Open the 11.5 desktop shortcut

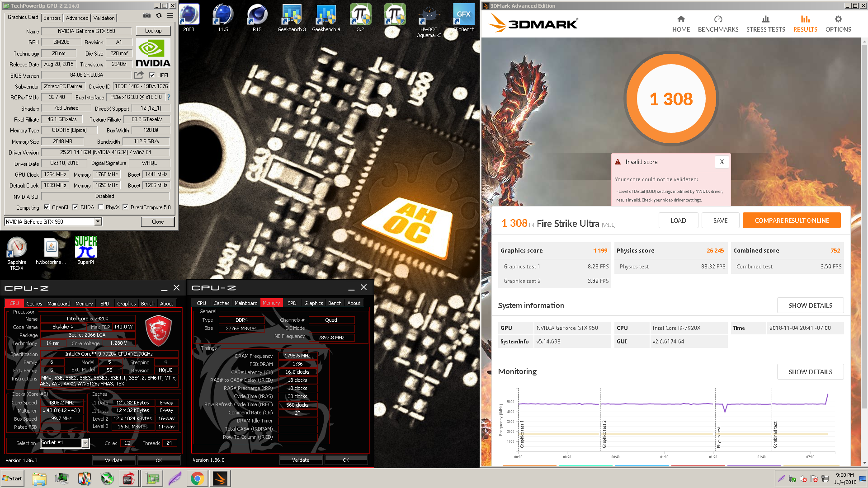tap(223, 18)
